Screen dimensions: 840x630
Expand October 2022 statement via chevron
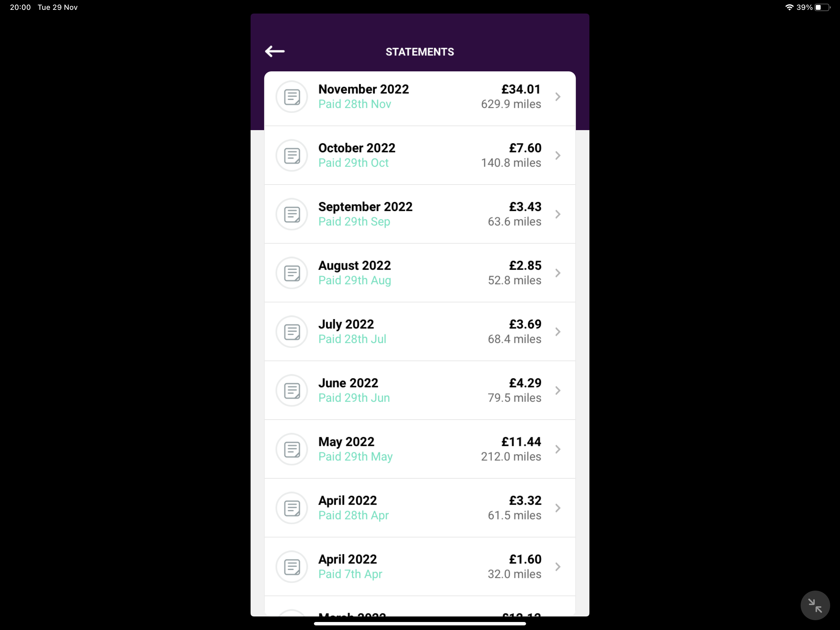pos(557,156)
